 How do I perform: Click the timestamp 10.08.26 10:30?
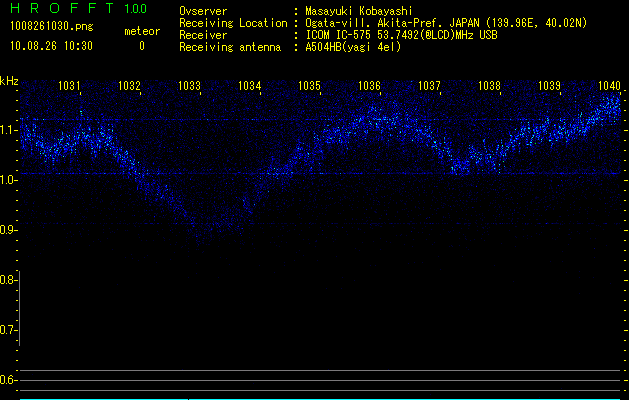[51, 46]
